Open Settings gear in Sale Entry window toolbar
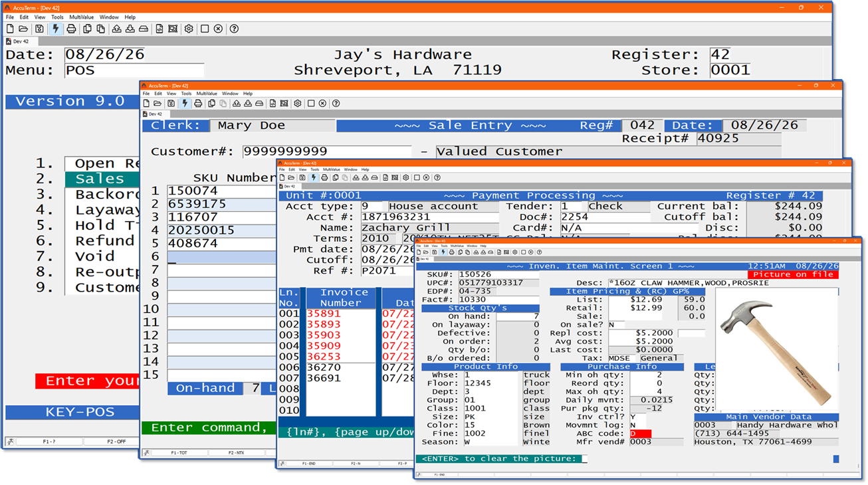This screenshot has width=868, height=485. click(x=297, y=104)
